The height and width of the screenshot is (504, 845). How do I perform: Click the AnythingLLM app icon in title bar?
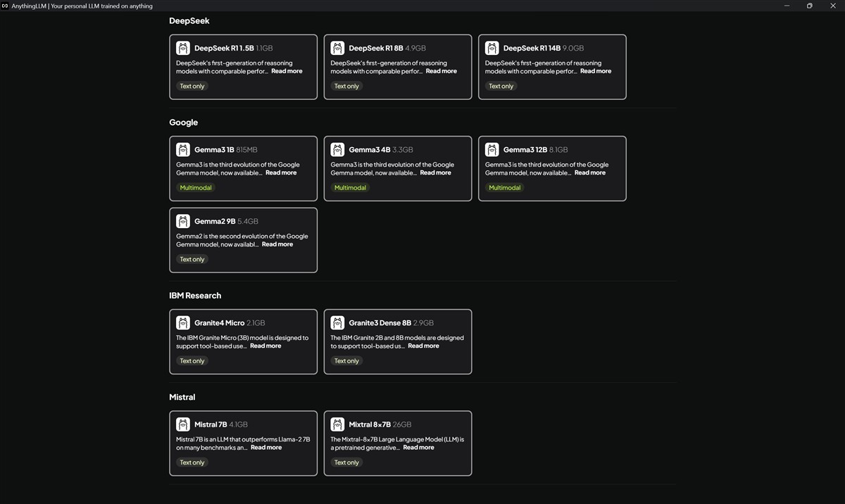point(5,6)
